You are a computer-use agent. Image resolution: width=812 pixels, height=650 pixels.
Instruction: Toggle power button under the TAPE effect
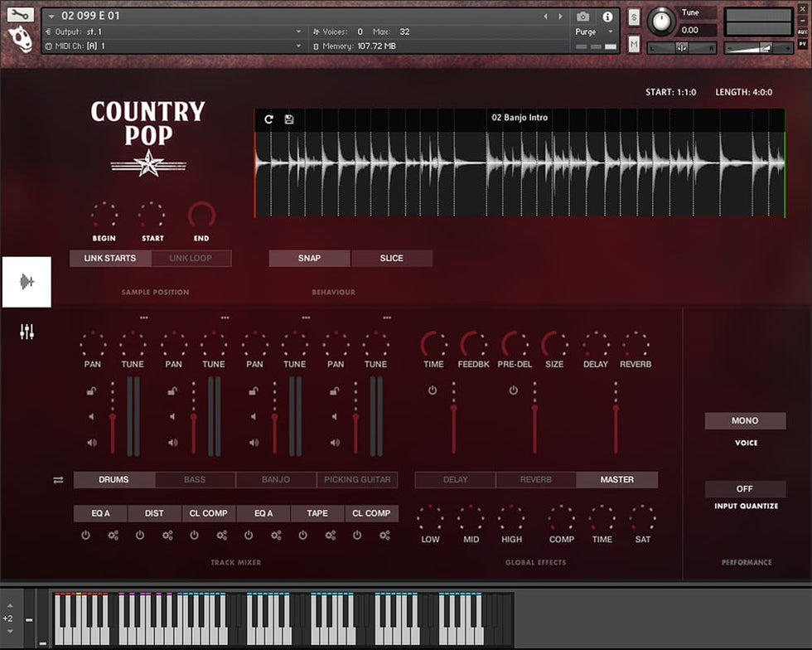303,536
